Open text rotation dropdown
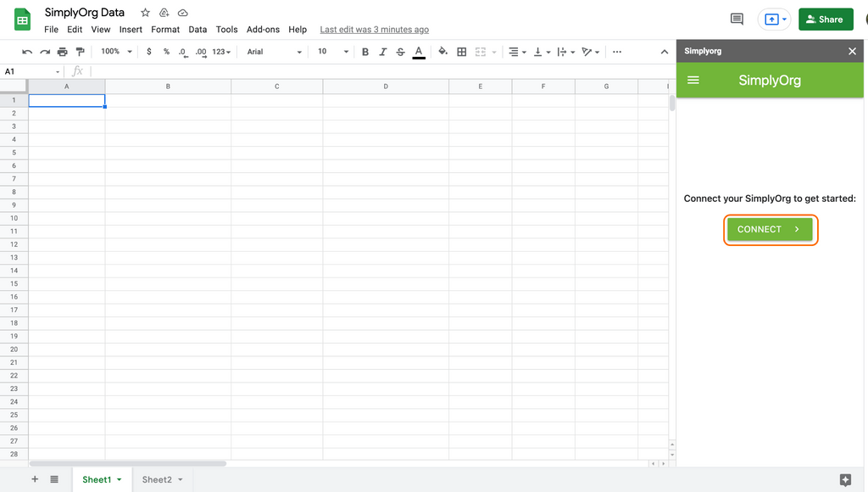Image resolution: width=868 pixels, height=492 pixels. click(x=590, y=52)
